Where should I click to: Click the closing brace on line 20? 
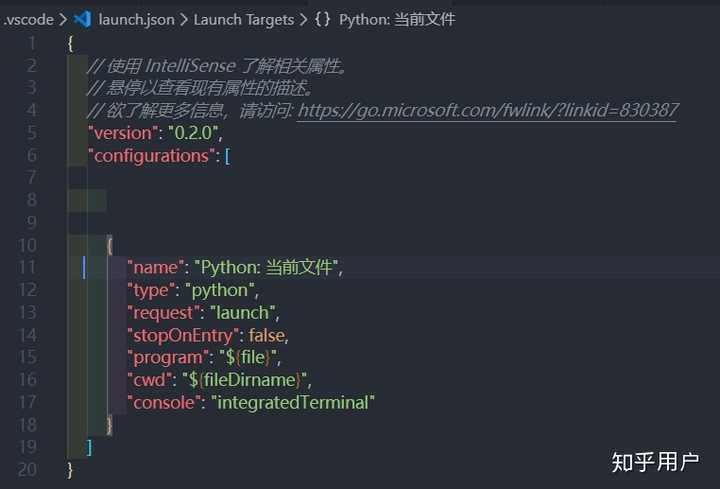(x=70, y=470)
